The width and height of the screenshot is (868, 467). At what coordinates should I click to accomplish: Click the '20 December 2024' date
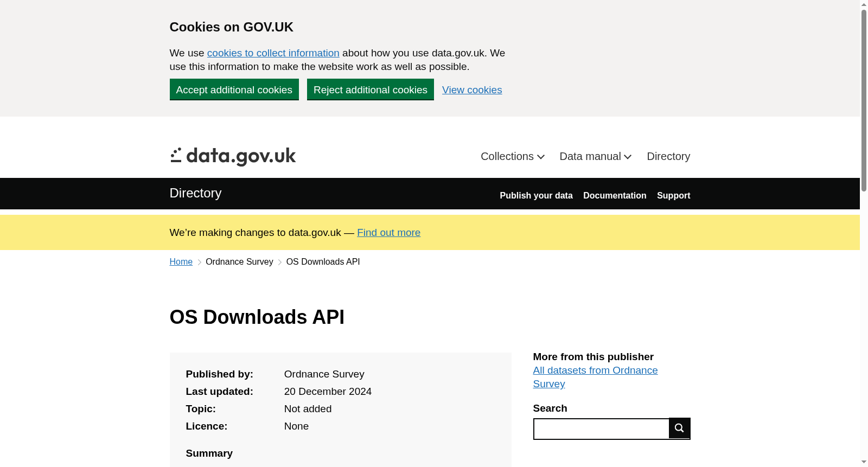(328, 392)
